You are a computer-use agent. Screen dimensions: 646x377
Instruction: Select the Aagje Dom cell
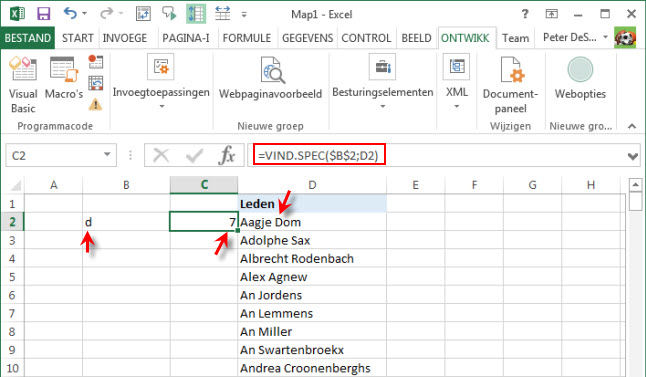(312, 222)
